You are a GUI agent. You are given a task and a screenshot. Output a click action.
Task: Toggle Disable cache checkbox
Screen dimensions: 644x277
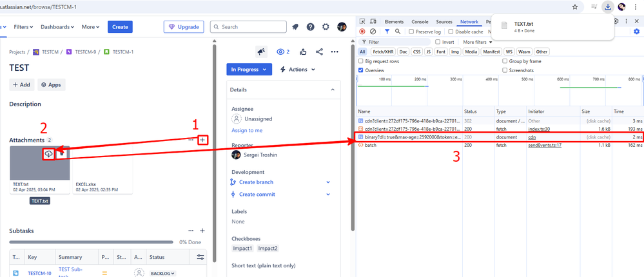[x=451, y=32]
